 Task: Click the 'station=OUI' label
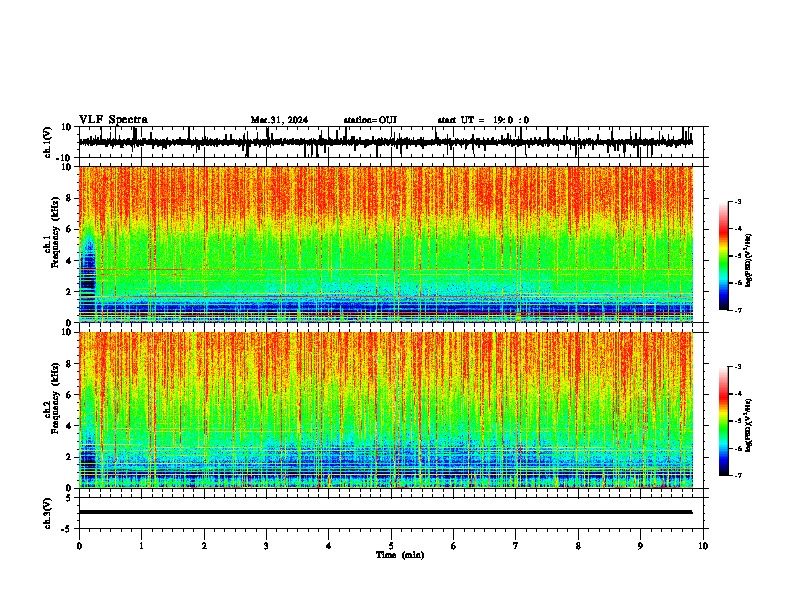(x=370, y=120)
